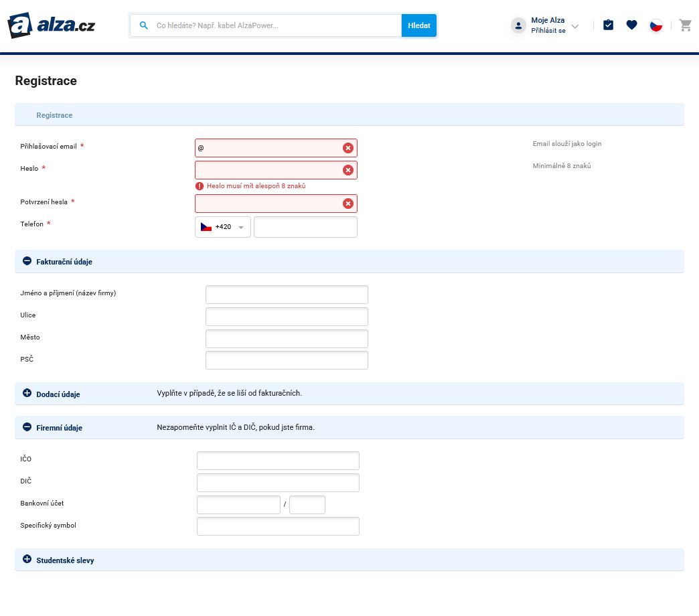Clear the Potvrzení hesla field

(x=347, y=203)
